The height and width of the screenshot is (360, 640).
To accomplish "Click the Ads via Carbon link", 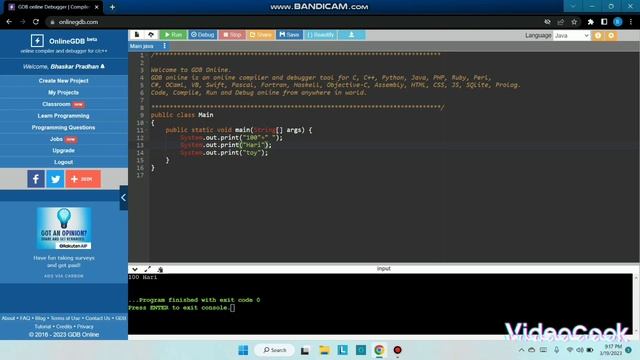I will (x=64, y=276).
